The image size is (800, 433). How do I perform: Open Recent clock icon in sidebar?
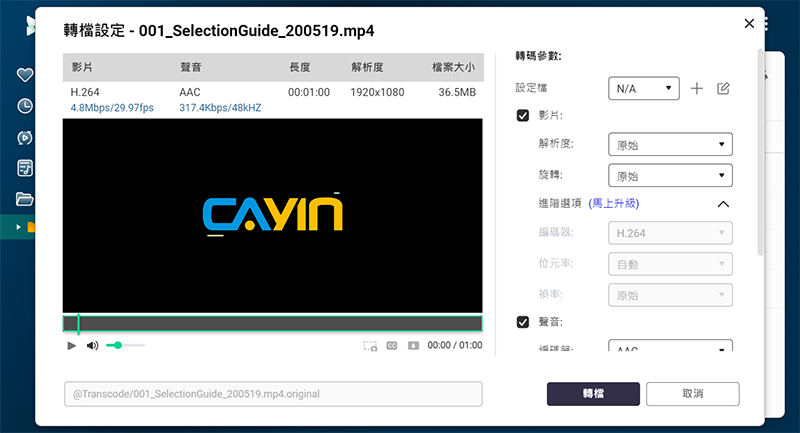24,106
